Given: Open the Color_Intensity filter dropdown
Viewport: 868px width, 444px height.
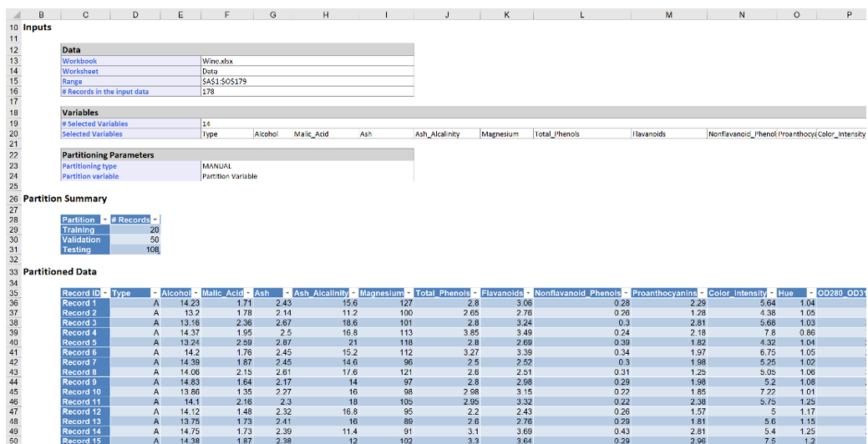Looking at the screenshot, I should pyautogui.click(x=771, y=293).
